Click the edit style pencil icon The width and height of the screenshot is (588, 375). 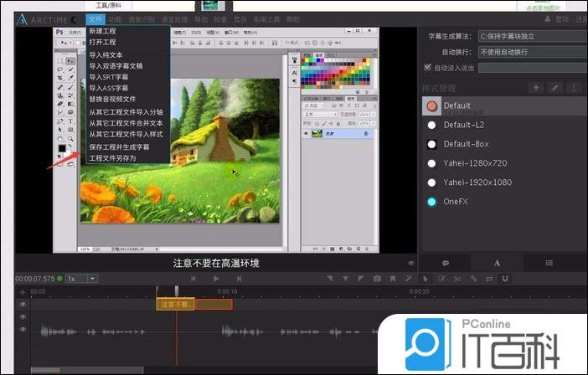pos(554,88)
